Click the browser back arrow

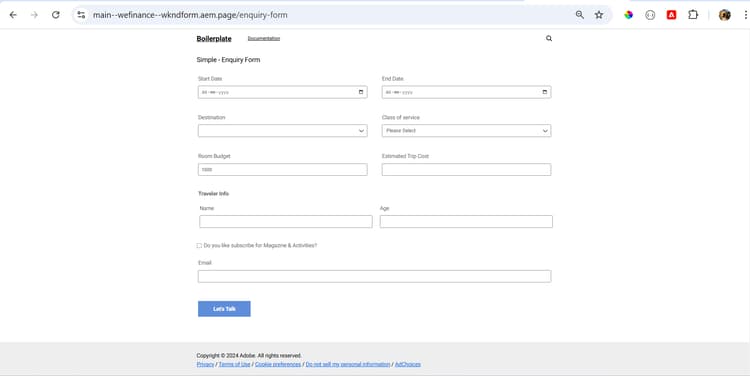13,15
